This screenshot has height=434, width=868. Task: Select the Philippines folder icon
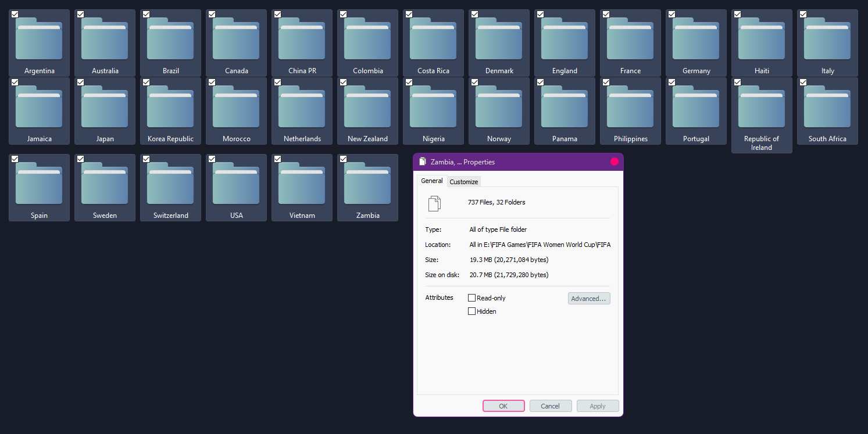point(630,107)
